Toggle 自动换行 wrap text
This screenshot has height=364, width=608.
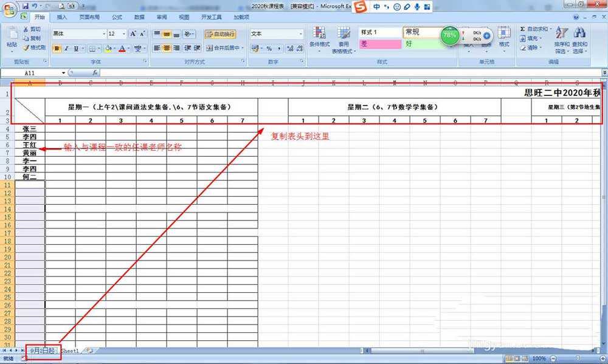point(220,34)
